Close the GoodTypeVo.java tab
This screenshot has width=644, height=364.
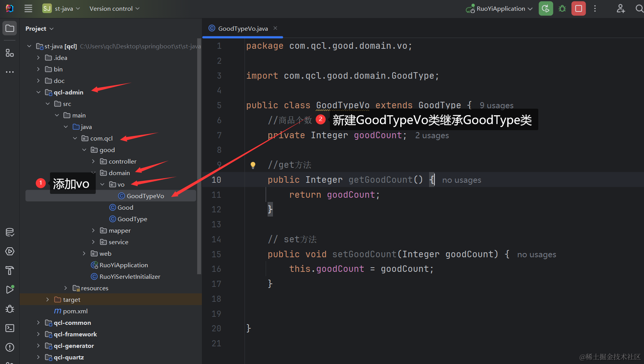click(x=275, y=28)
